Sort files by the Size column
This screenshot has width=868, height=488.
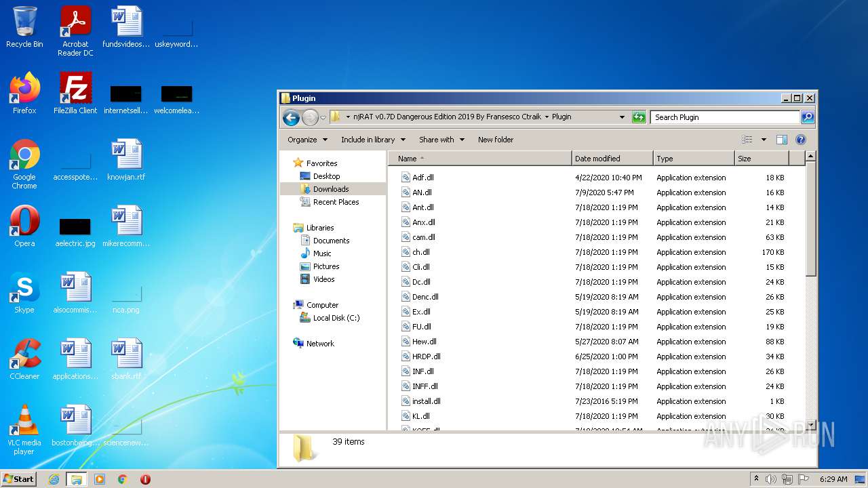coord(762,159)
